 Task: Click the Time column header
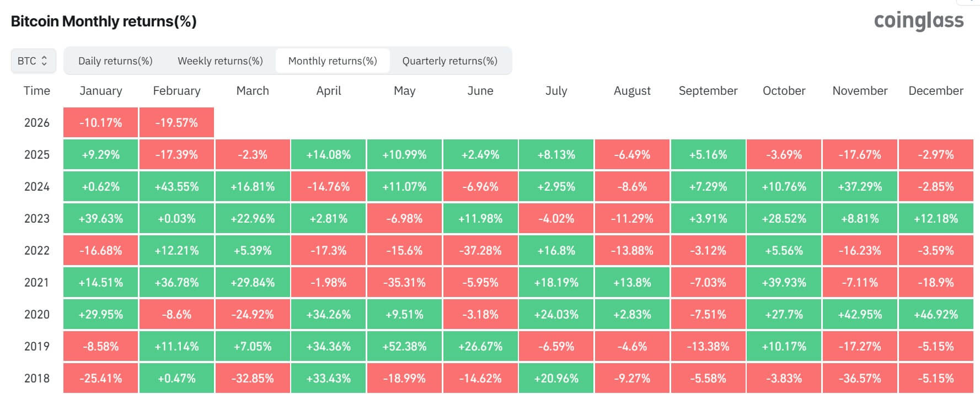[36, 90]
